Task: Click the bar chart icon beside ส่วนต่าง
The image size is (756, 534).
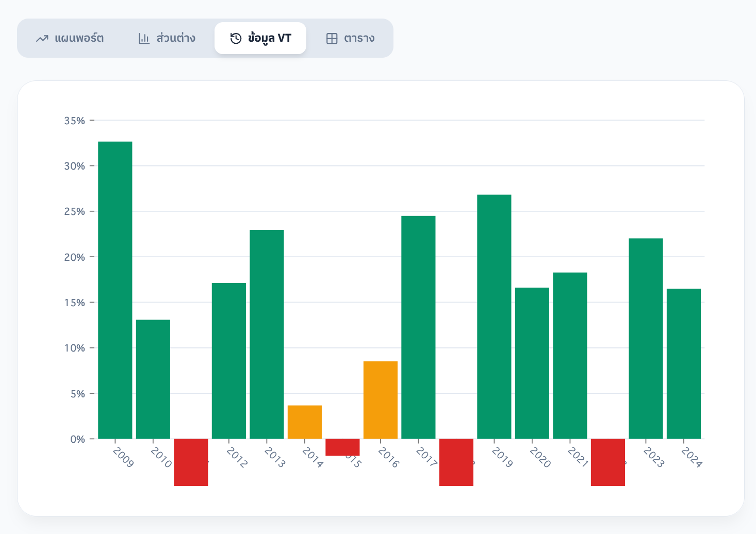Action: click(x=144, y=39)
